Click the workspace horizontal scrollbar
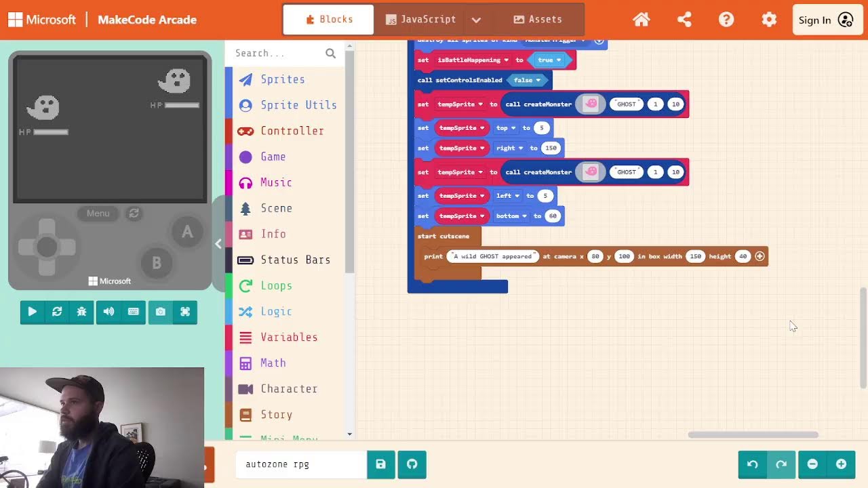The image size is (868, 488). (x=753, y=435)
